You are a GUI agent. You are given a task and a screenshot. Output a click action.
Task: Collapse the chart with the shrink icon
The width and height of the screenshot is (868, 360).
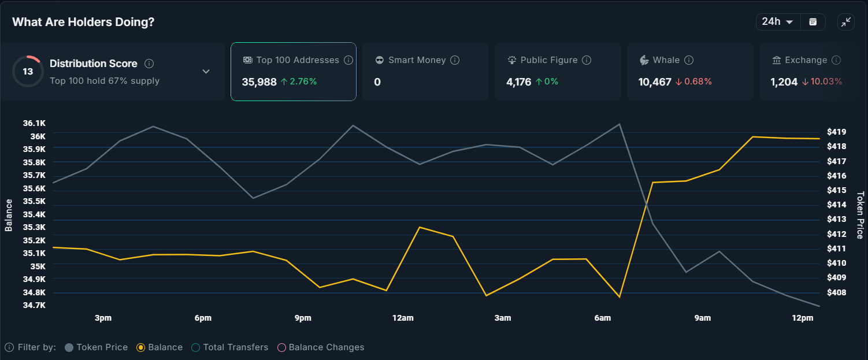coord(845,21)
